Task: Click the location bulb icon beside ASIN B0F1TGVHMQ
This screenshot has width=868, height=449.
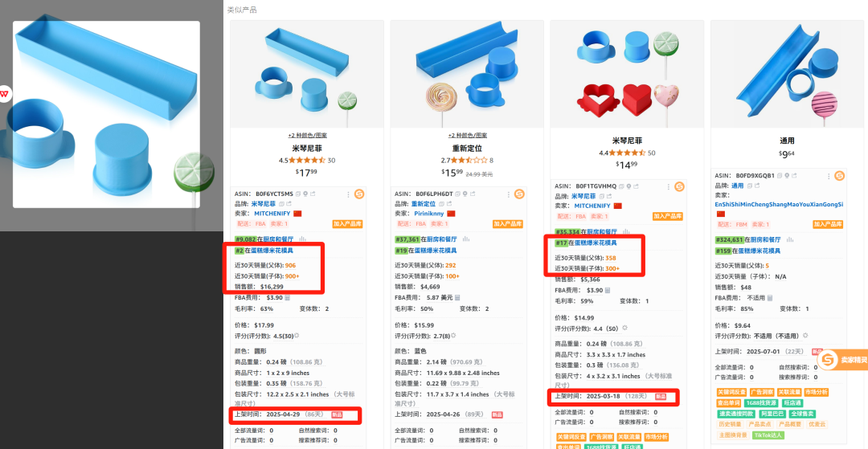Action: pyautogui.click(x=629, y=186)
